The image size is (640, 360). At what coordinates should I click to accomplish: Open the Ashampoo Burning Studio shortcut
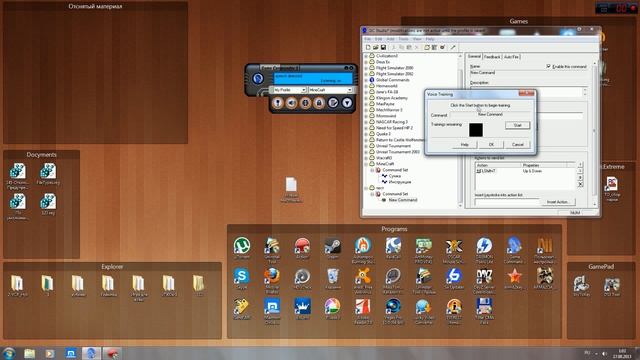click(x=363, y=250)
